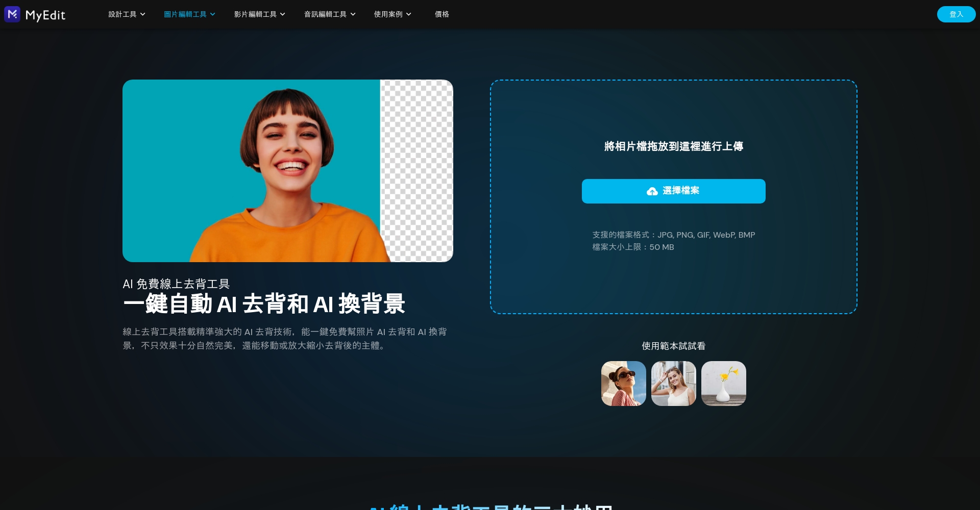Open the 圖片編輯工具 menu
The image size is (980, 510).
tap(185, 14)
